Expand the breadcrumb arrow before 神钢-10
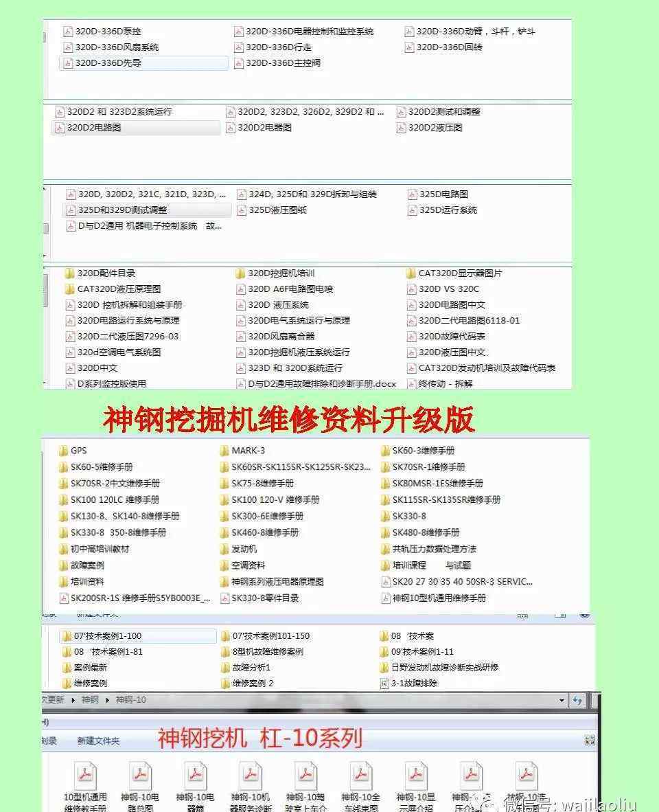The image size is (659, 812). [108, 700]
